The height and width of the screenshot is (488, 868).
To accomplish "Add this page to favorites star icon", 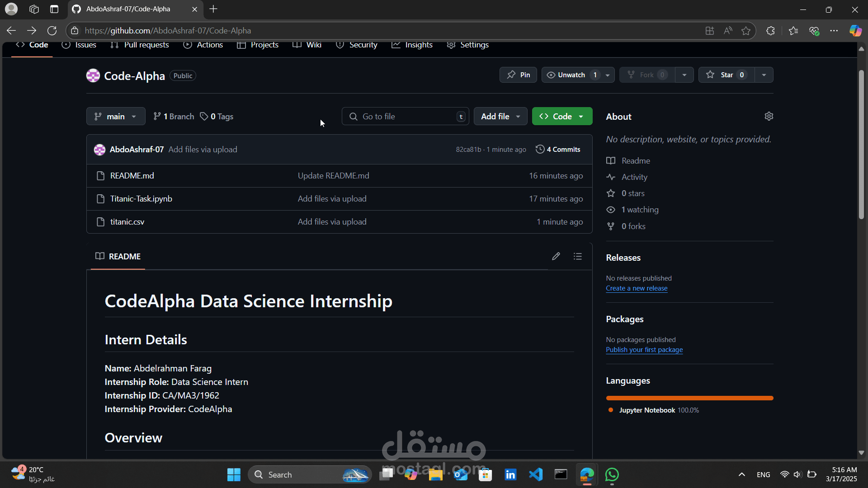I will [x=746, y=31].
